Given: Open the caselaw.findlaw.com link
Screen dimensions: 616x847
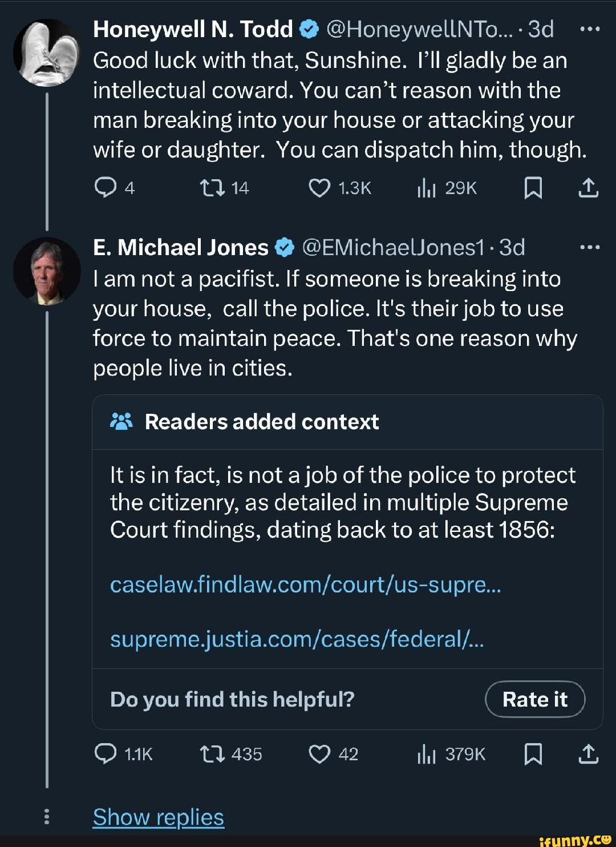Looking at the screenshot, I should 305,584.
